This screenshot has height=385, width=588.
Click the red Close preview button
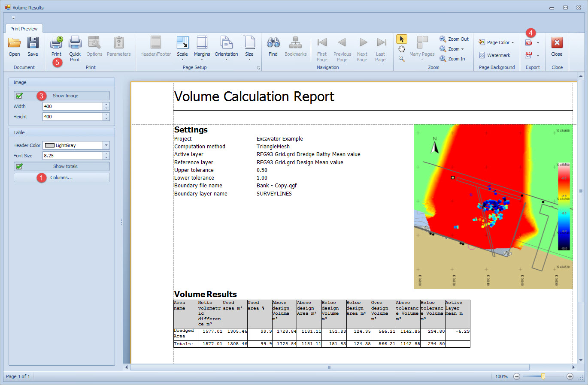pyautogui.click(x=557, y=43)
